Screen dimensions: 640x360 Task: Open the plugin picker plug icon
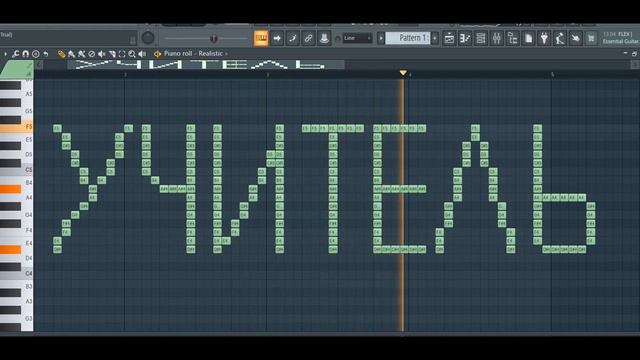click(544, 38)
